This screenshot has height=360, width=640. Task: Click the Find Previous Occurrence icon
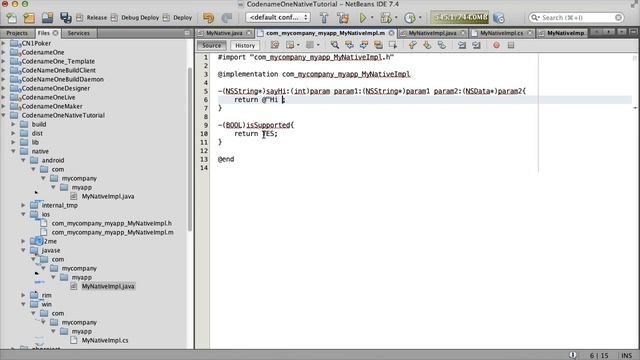pos(349,45)
